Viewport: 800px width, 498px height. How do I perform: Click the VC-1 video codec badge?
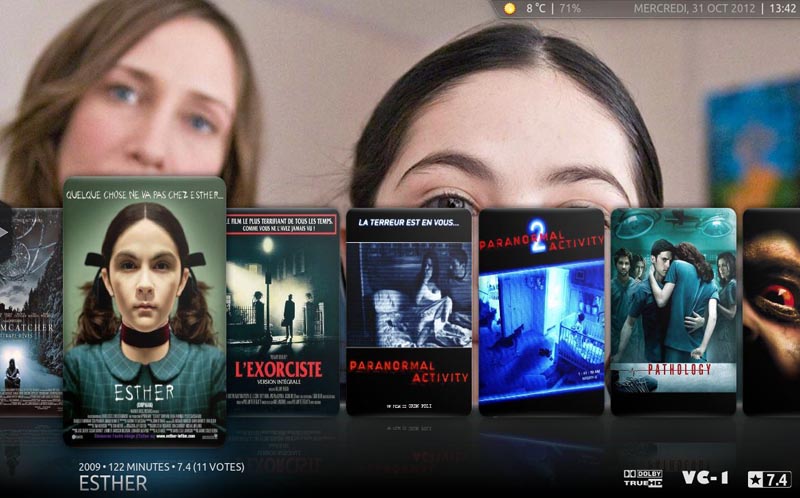coord(705,478)
